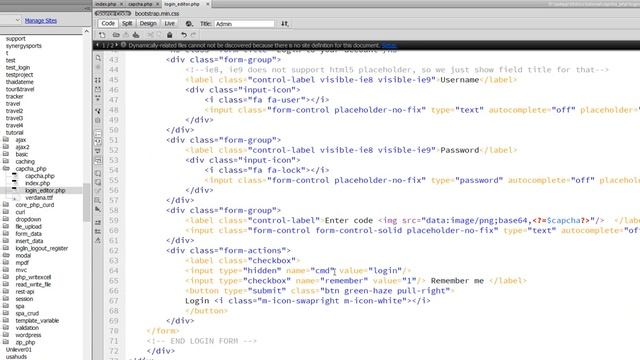640x360 pixels.
Task: Collapse the capcha_php folder
Action: click(6, 169)
